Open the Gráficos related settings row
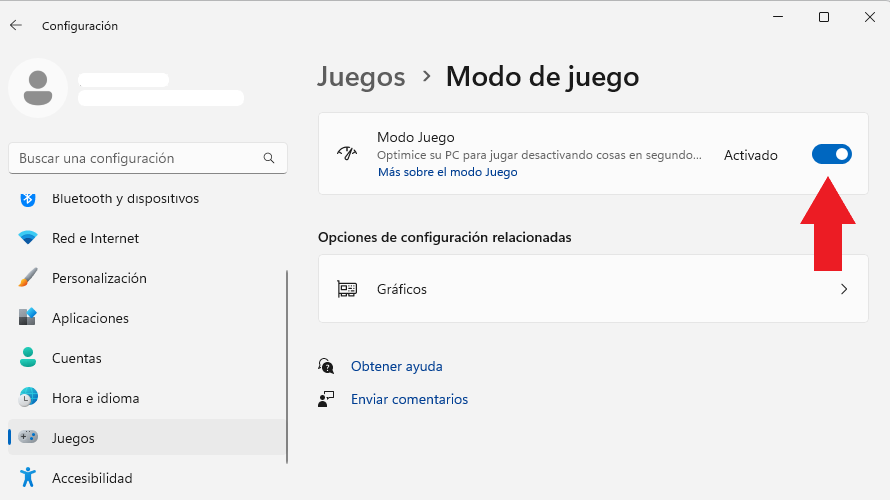890x500 pixels. point(593,289)
